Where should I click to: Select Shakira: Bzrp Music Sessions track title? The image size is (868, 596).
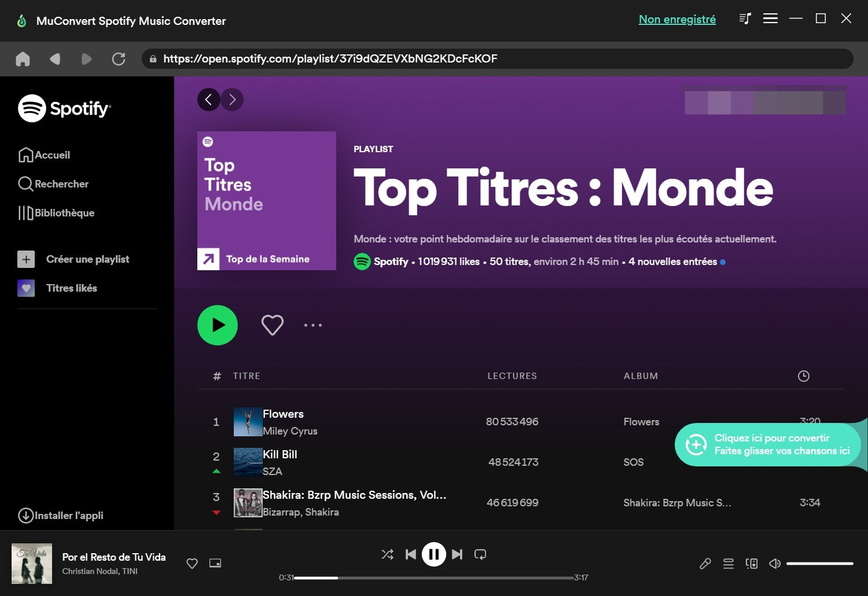point(354,495)
